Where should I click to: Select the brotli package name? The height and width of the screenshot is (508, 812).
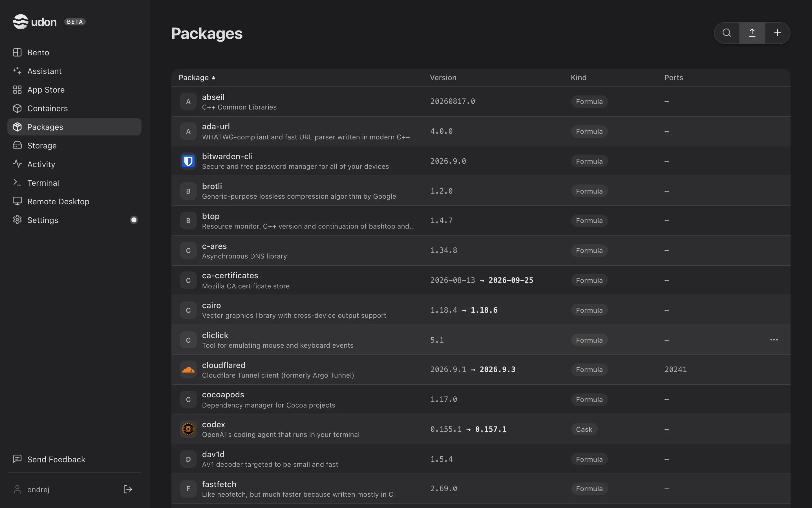pos(212,186)
